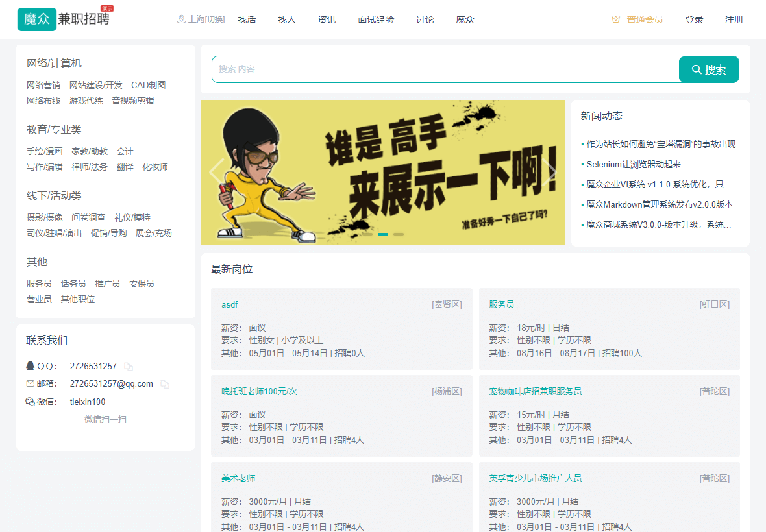Open the 晚托班老师100元/次 job posting
The image size is (766, 532).
tap(259, 391)
